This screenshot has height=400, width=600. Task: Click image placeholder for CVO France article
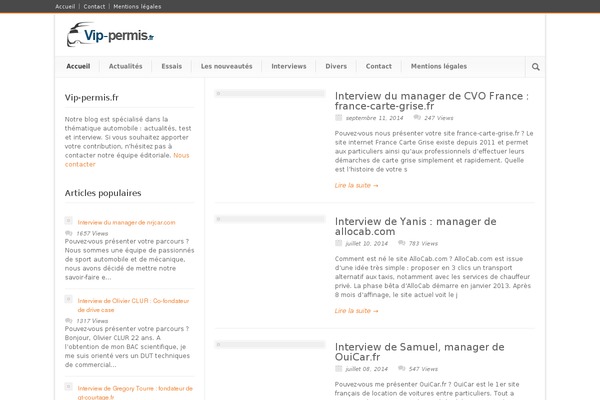(x=270, y=93)
